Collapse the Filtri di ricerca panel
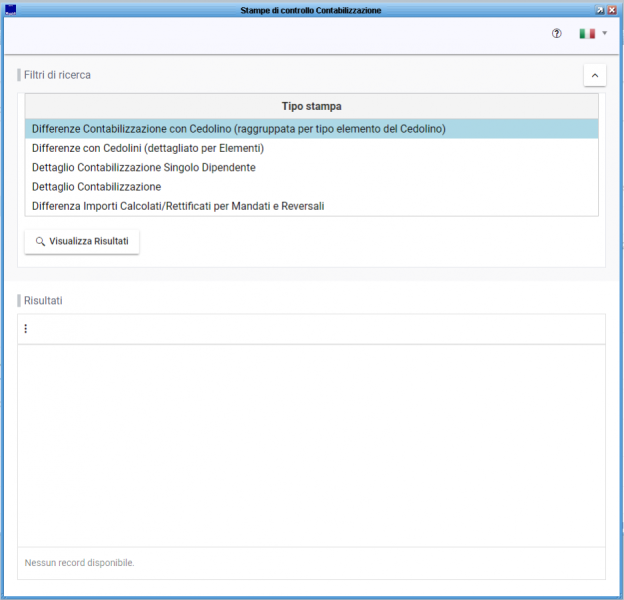The height and width of the screenshot is (600, 624). point(595,75)
